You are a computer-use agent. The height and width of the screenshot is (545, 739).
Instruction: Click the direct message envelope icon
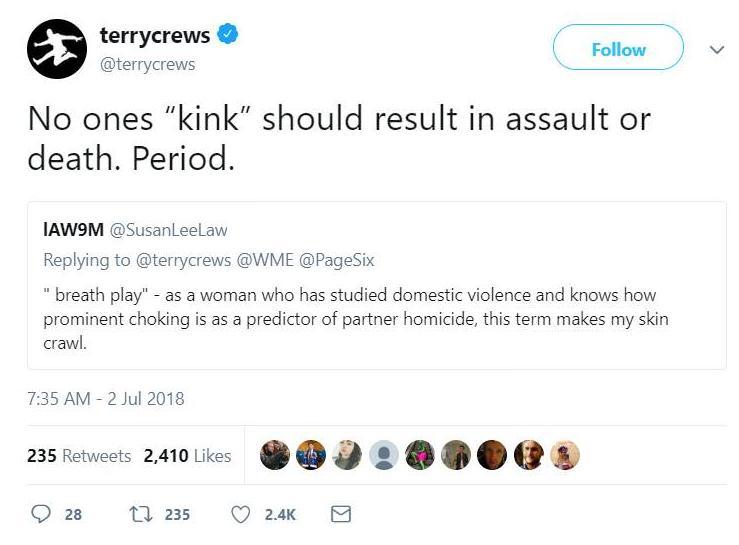coord(340,514)
